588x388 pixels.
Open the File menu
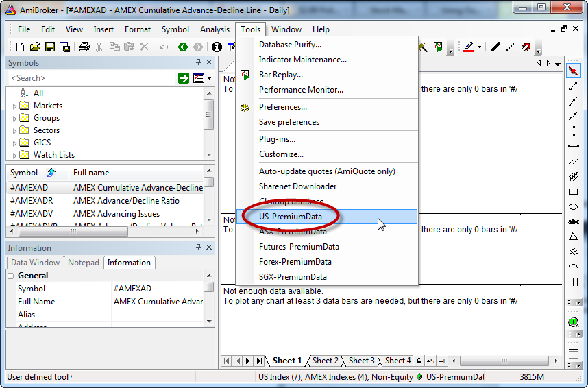pos(24,29)
